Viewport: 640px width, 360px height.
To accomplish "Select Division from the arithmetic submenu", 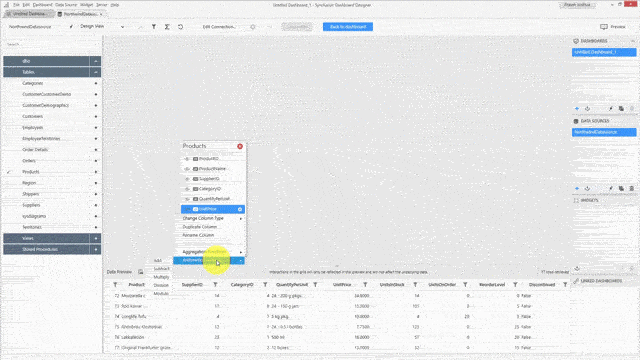I will click(x=161, y=285).
